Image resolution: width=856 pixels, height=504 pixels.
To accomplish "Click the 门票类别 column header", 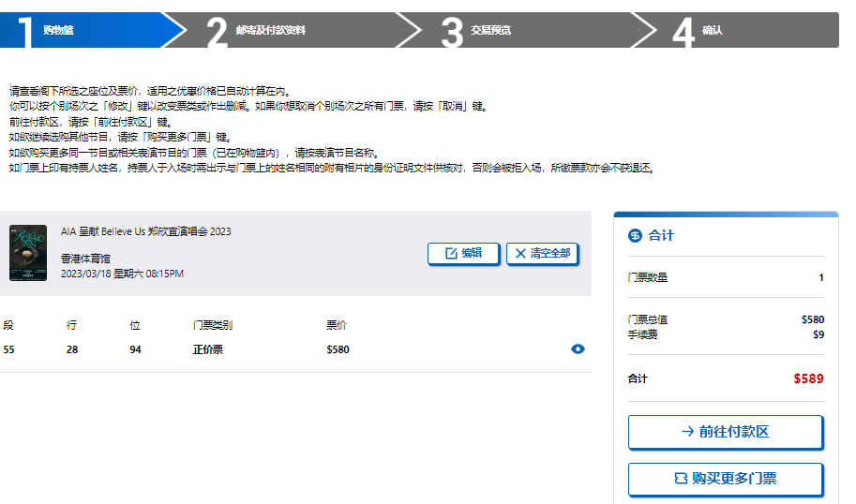I will [x=212, y=325].
